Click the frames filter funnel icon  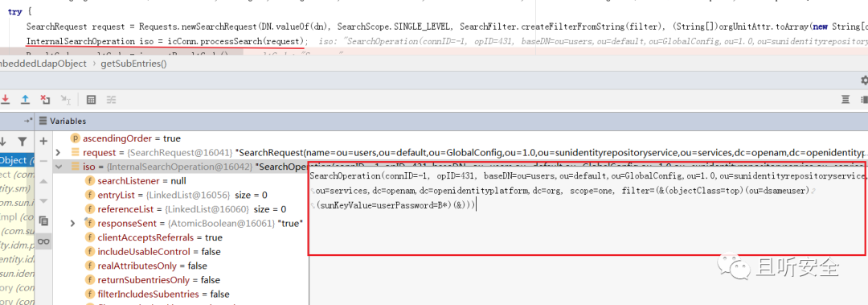[22, 141]
